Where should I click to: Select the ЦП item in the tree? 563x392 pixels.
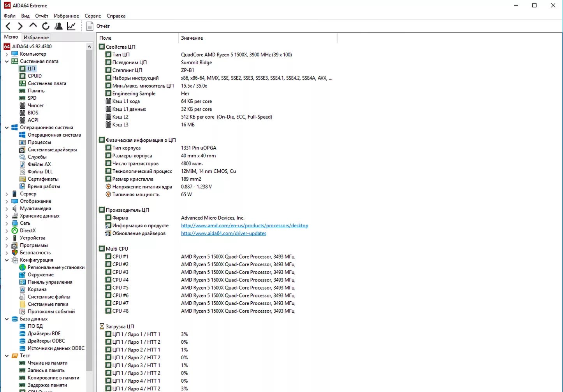(31, 69)
